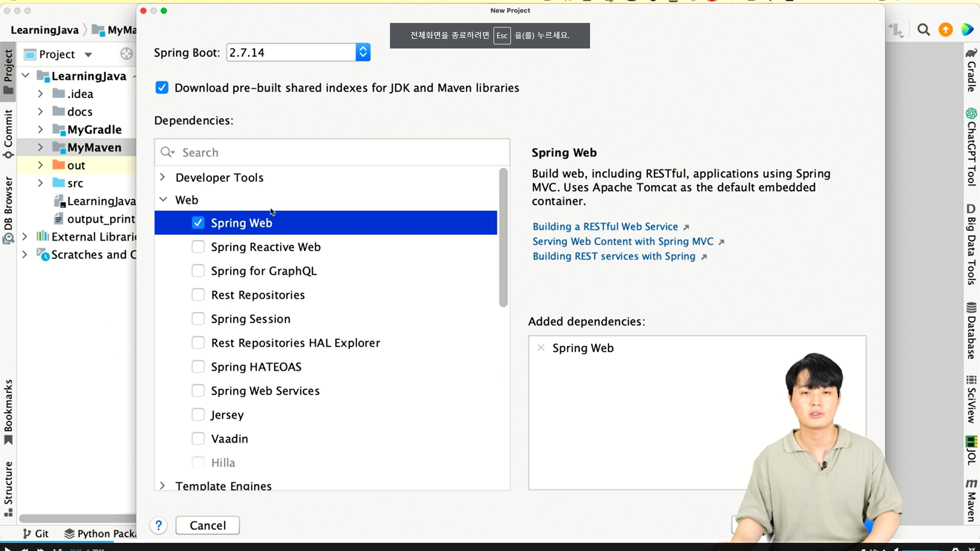The image size is (980, 551).
Task: Click the Project panel horizontal scrollbar
Action: [78, 518]
